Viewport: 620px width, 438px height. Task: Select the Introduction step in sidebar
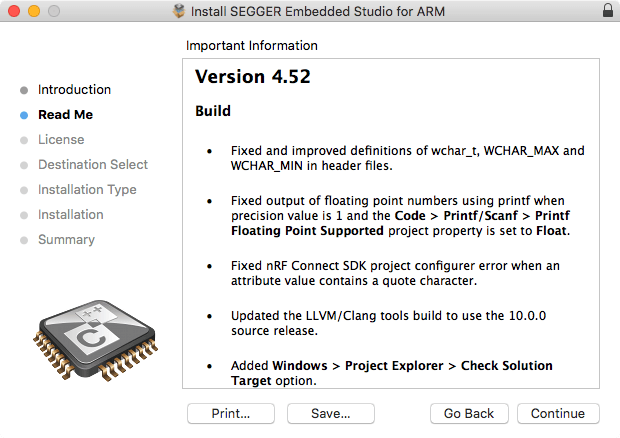coord(74,90)
